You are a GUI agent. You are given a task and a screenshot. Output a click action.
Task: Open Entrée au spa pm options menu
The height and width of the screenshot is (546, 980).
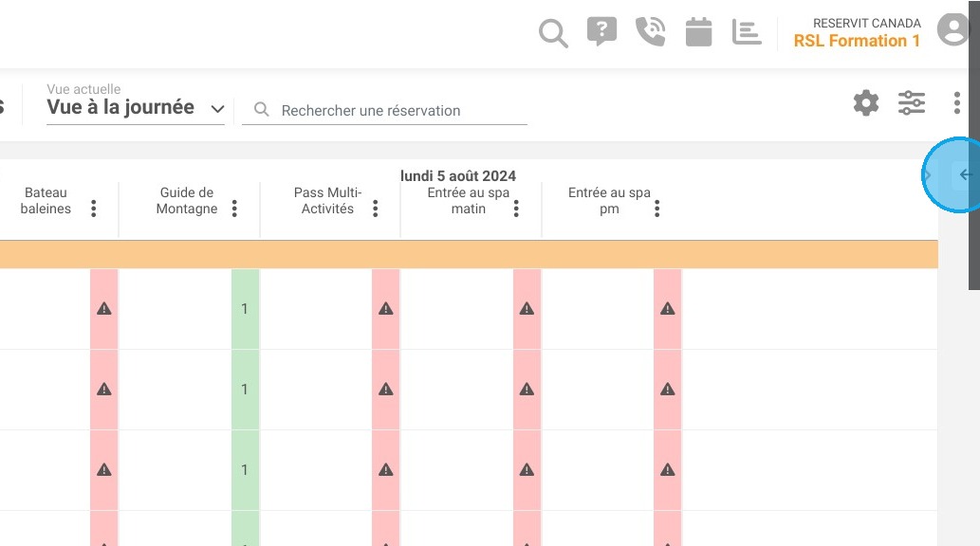click(656, 208)
